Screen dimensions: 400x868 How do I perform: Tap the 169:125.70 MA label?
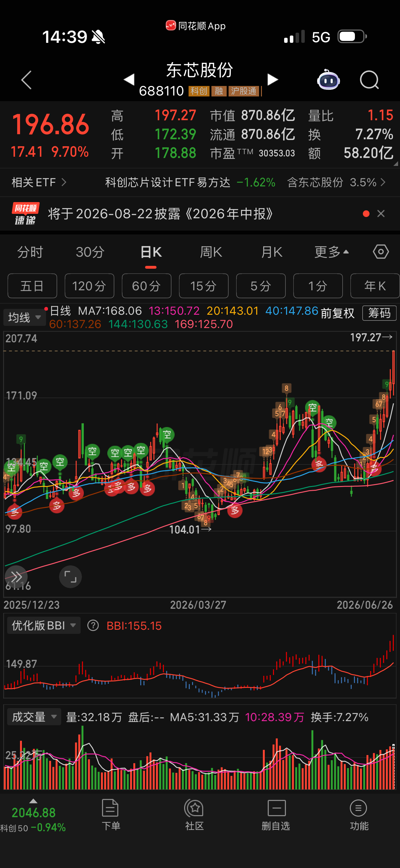204,324
